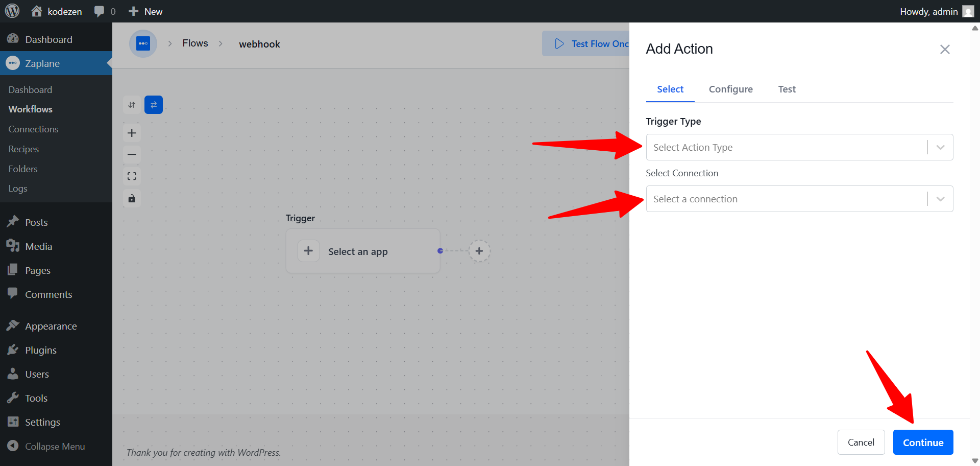Collapse the WordPress sidebar menu
Image resolution: width=980 pixels, height=466 pixels.
pyautogui.click(x=56, y=446)
